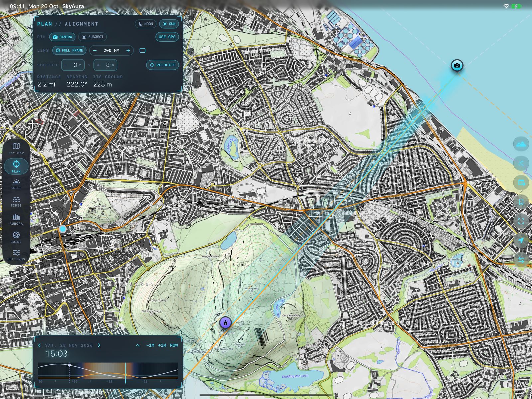This screenshot has width=532, height=399.
Task: Open the Sky Map view
Action: 16,148
